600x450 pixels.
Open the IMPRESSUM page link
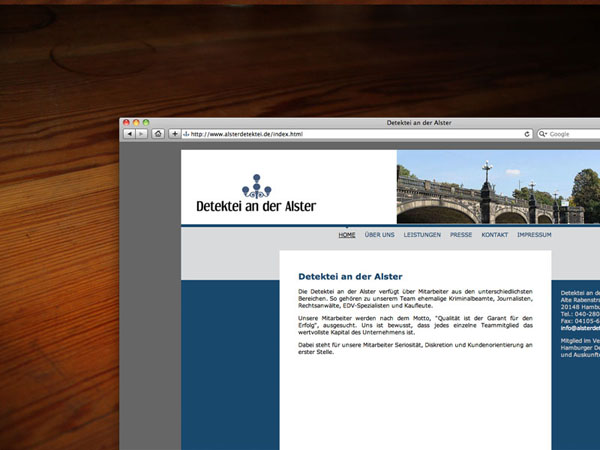click(x=534, y=235)
